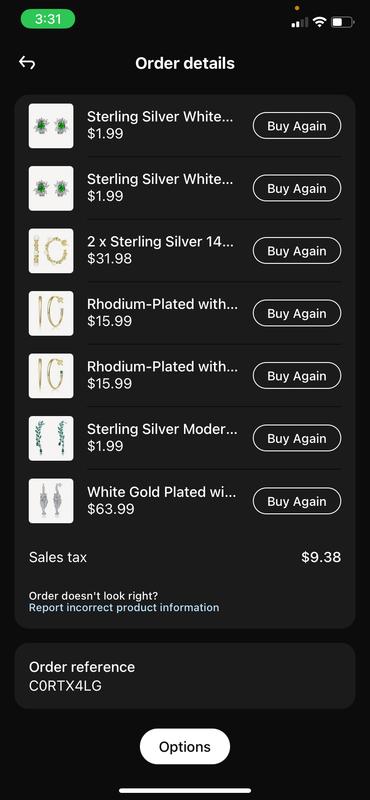This screenshot has width=370, height=800.
Task: Buy Again the second Rhodium-Plated item
Action: tap(297, 376)
